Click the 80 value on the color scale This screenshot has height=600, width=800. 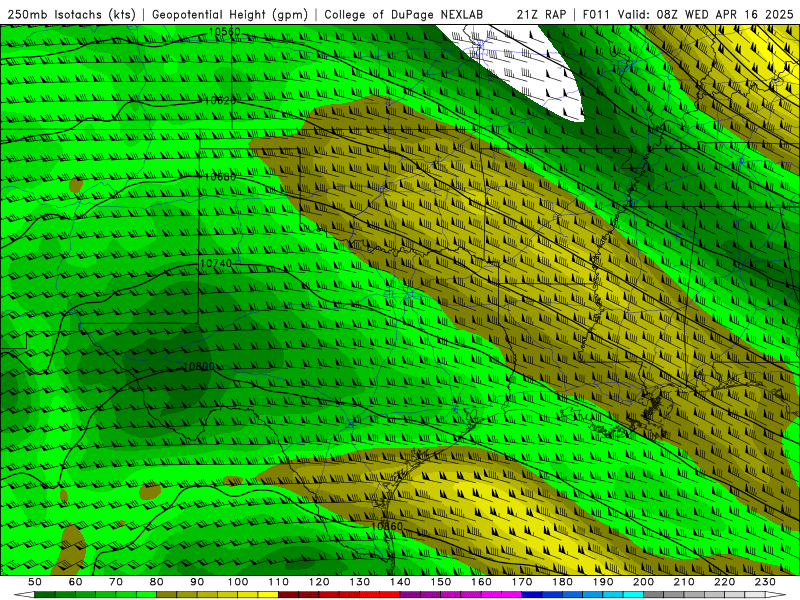click(157, 582)
